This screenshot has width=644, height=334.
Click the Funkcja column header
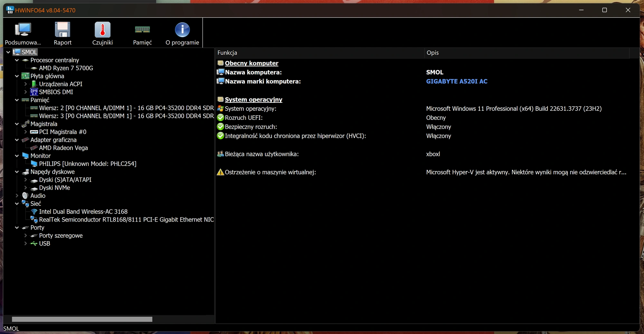pyautogui.click(x=320, y=53)
